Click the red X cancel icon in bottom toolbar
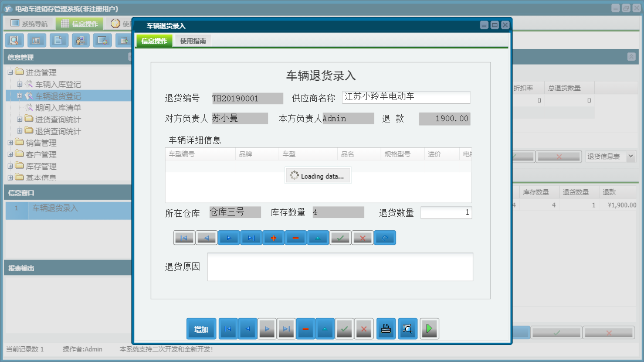Viewport: 644px width, 362px height. (x=364, y=329)
